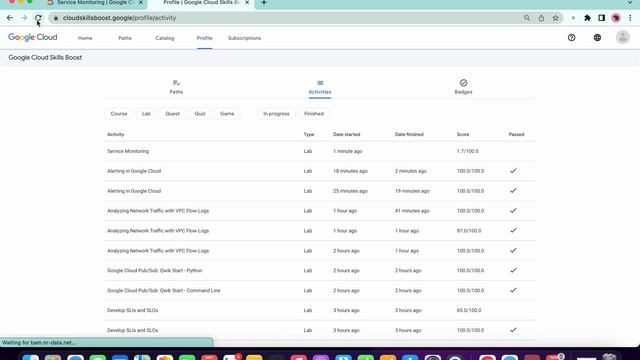
Task: Click the Paths section icon
Action: [176, 83]
